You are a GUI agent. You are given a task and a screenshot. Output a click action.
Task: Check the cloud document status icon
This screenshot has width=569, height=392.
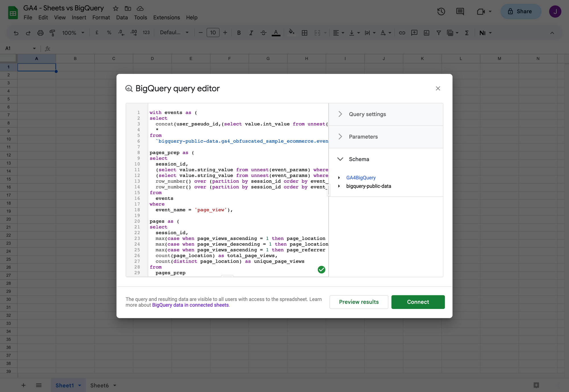[140, 9]
